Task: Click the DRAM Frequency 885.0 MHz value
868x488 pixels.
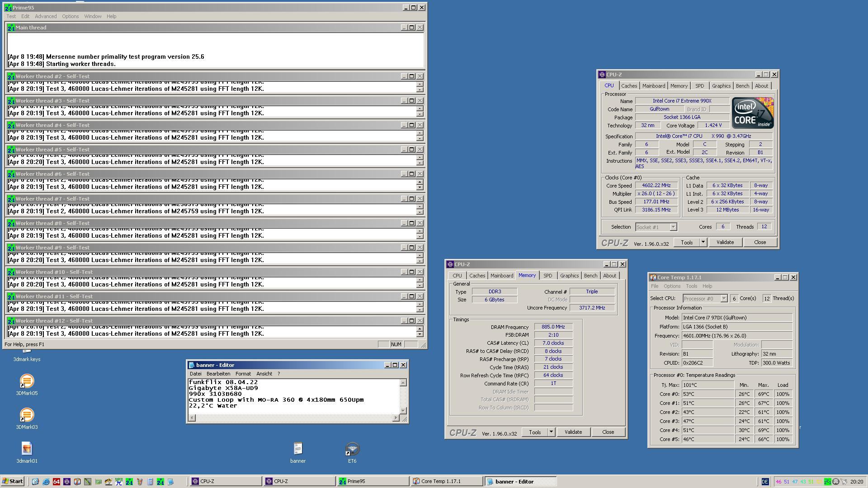Action: pos(553,327)
